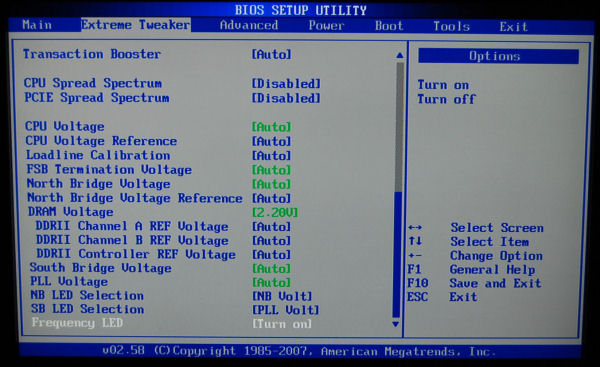The width and height of the screenshot is (600, 367).
Task: Open NB LED Selection NB Volt value
Action: tap(282, 296)
